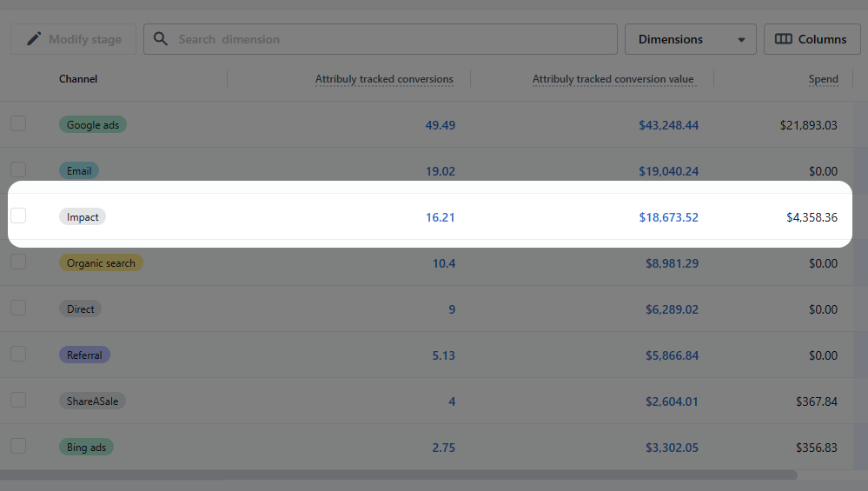The height and width of the screenshot is (491, 868).
Task: Open Bing ads conversions value 2.75
Action: click(x=443, y=448)
